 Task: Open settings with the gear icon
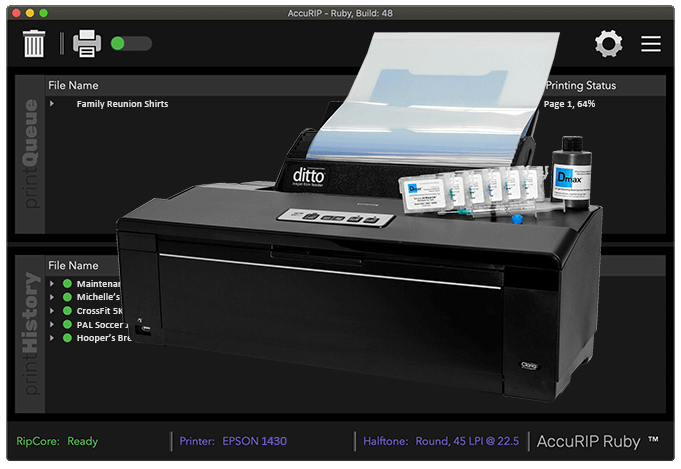tap(608, 43)
